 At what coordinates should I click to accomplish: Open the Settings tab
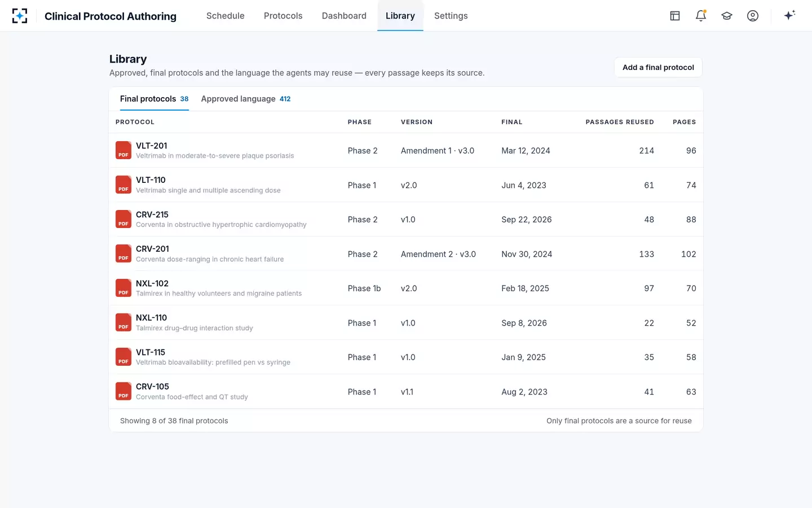451,16
